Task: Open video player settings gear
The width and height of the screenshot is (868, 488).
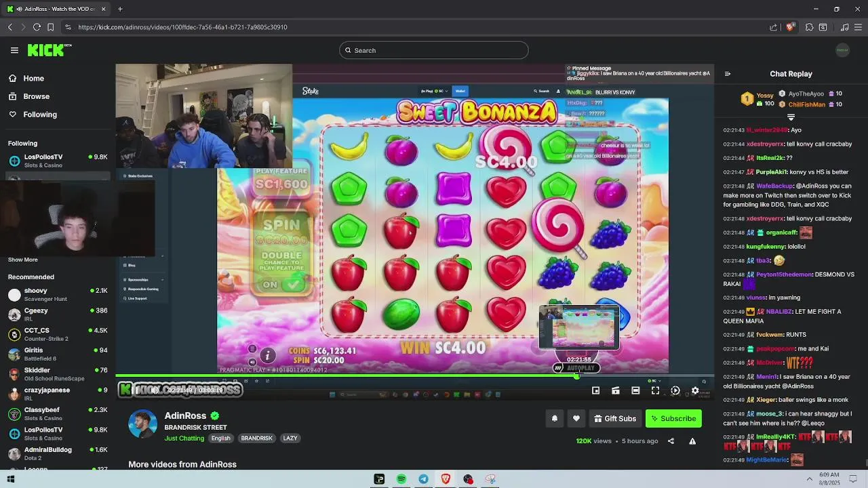Action: (x=695, y=390)
